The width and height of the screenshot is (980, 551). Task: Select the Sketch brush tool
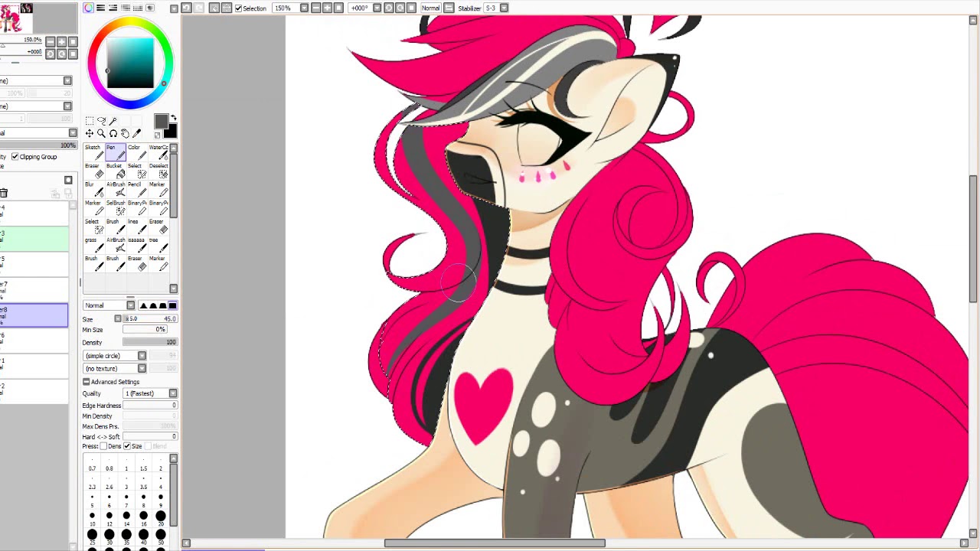[x=94, y=152]
